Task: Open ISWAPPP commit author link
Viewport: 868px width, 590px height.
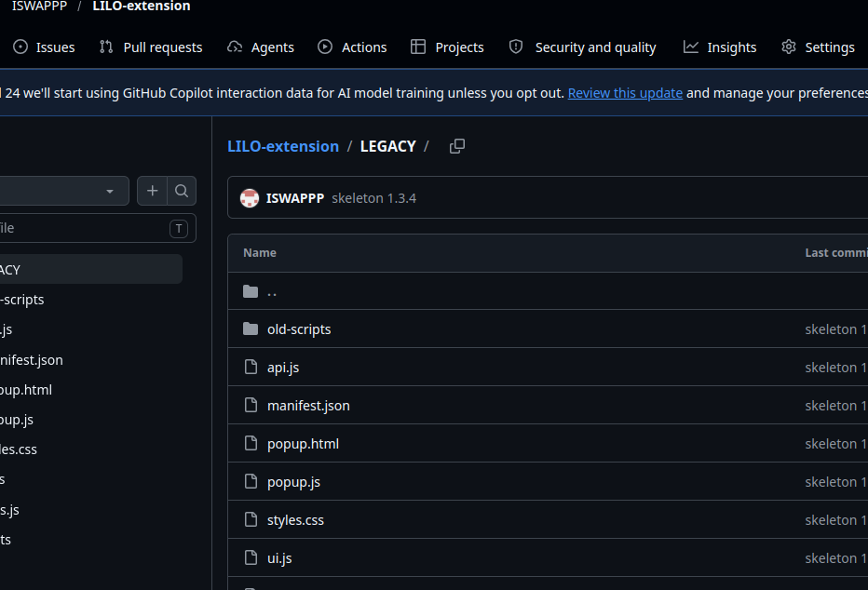Action: tap(295, 198)
